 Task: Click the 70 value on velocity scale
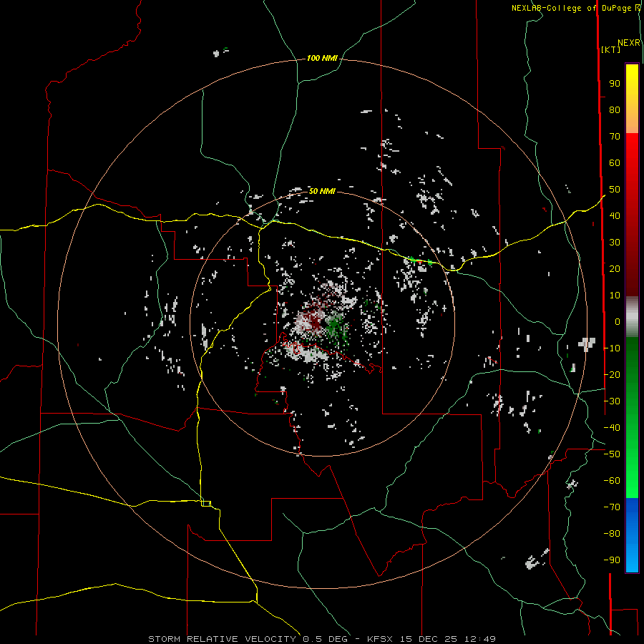tap(615, 137)
